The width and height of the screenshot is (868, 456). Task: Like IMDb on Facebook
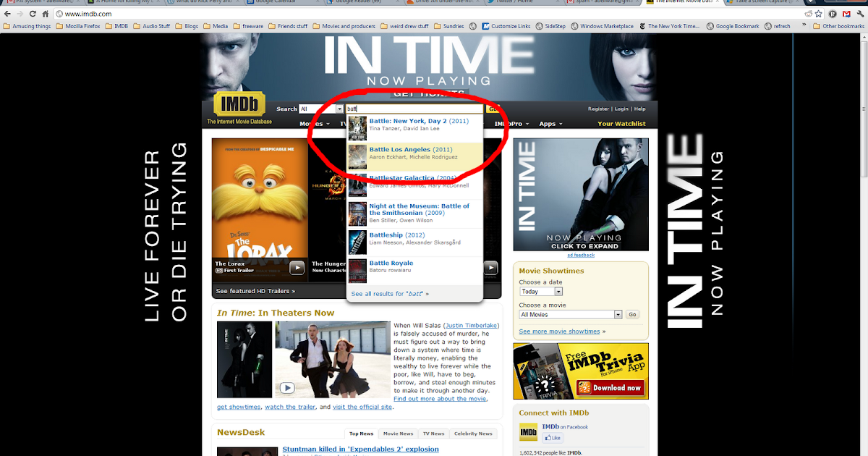[x=552, y=437]
